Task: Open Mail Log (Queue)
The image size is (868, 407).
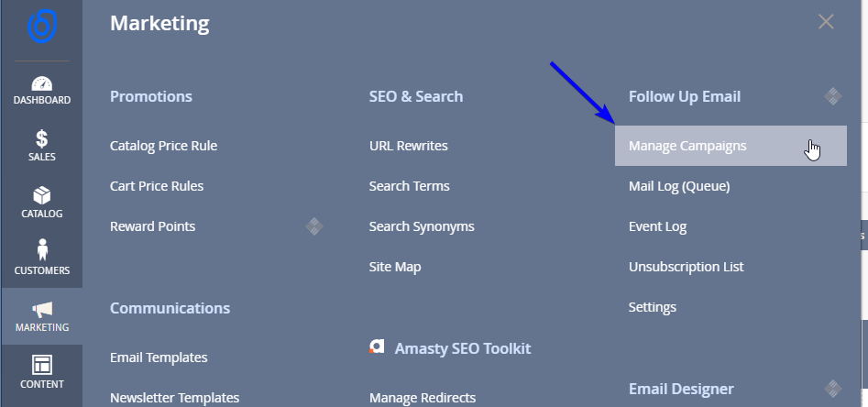Action: pos(678,186)
